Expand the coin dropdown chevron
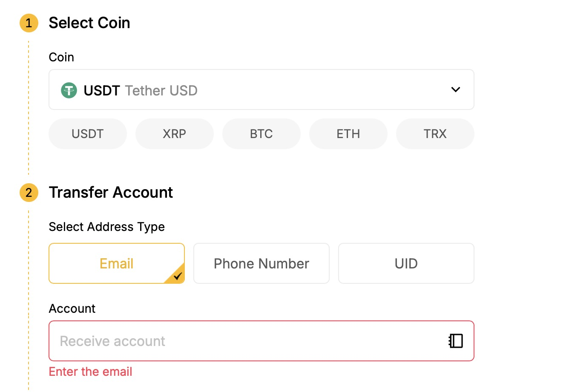Screen dimensions: 569x392 pos(455,89)
